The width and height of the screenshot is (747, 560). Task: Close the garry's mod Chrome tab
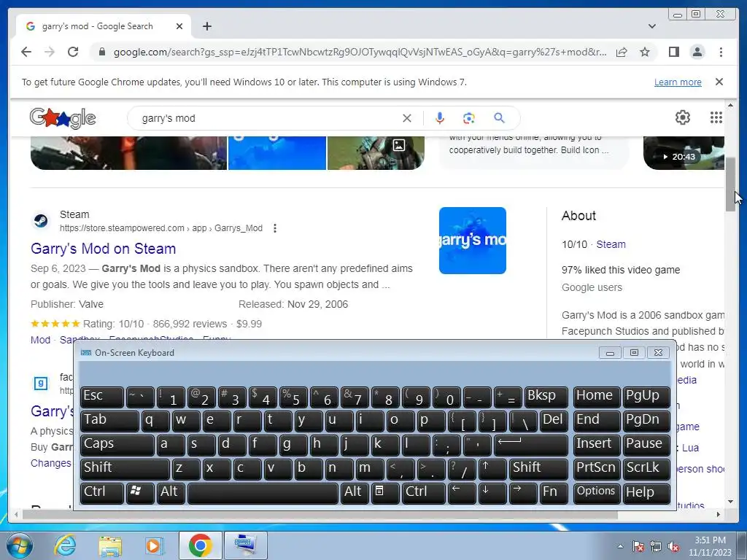point(179,26)
